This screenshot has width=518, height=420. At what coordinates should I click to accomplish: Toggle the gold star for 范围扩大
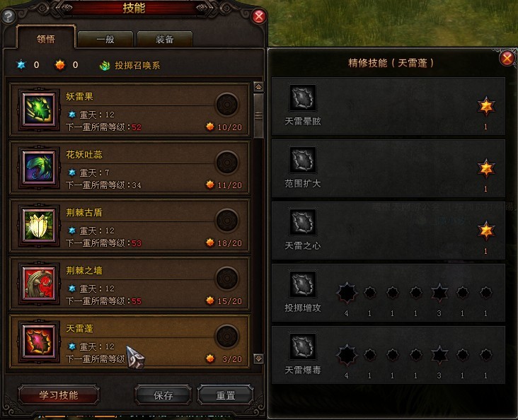486,168
